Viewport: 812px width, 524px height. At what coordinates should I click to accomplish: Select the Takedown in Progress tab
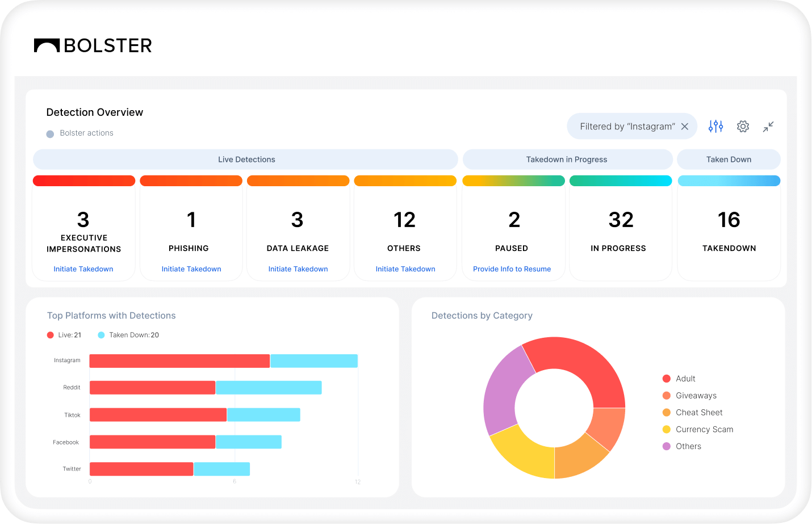[x=567, y=160]
